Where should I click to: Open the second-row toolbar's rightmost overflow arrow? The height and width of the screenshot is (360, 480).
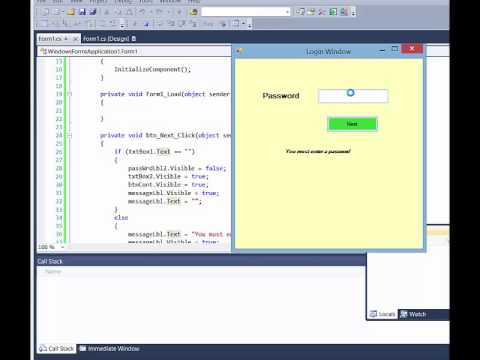[x=249, y=25]
